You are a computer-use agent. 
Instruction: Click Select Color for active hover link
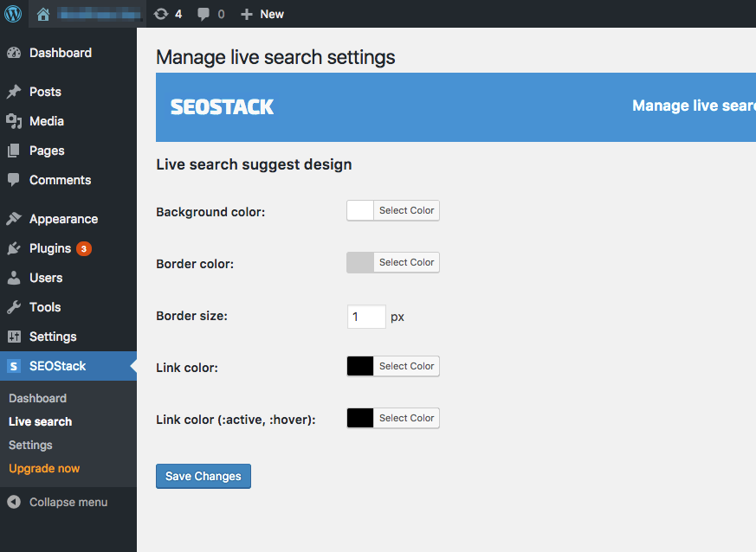click(406, 418)
